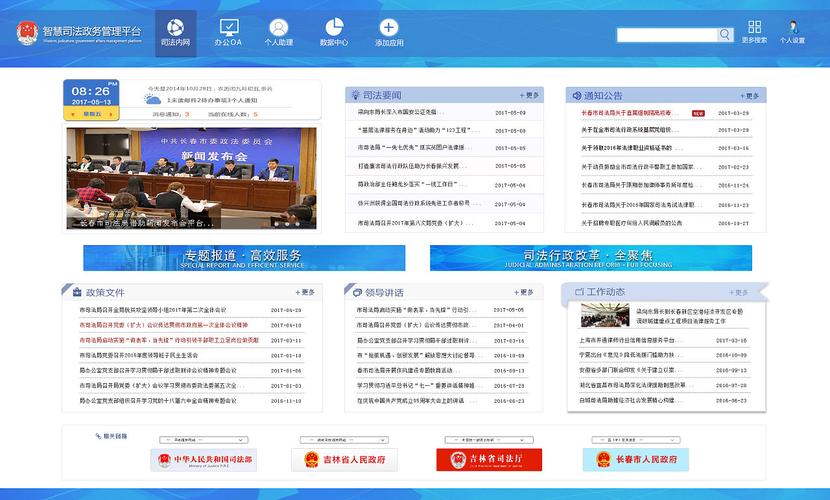Click 更多 in the 通知公告 panel

click(749, 95)
